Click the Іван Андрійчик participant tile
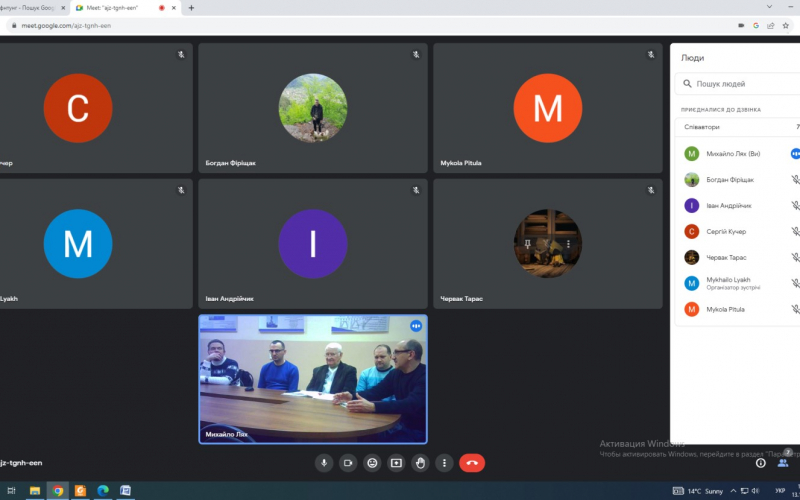The image size is (800, 500). (313, 244)
